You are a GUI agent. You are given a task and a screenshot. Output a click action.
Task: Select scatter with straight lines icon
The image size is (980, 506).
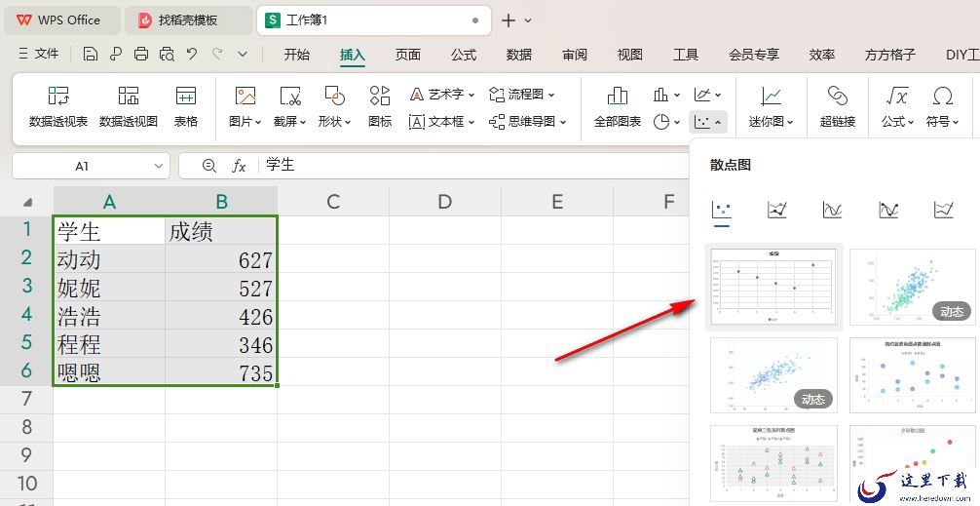point(944,211)
